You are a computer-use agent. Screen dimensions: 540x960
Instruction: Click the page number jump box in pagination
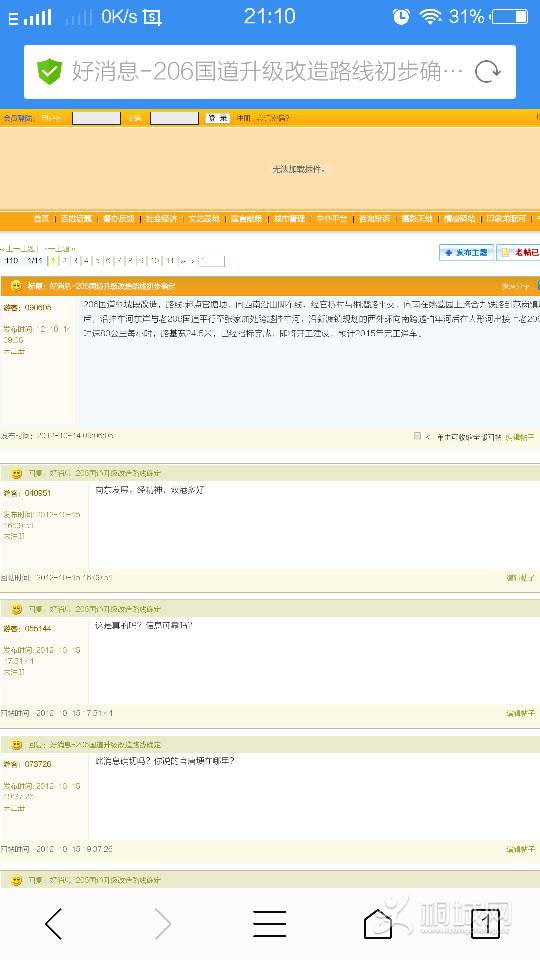[x=212, y=261]
